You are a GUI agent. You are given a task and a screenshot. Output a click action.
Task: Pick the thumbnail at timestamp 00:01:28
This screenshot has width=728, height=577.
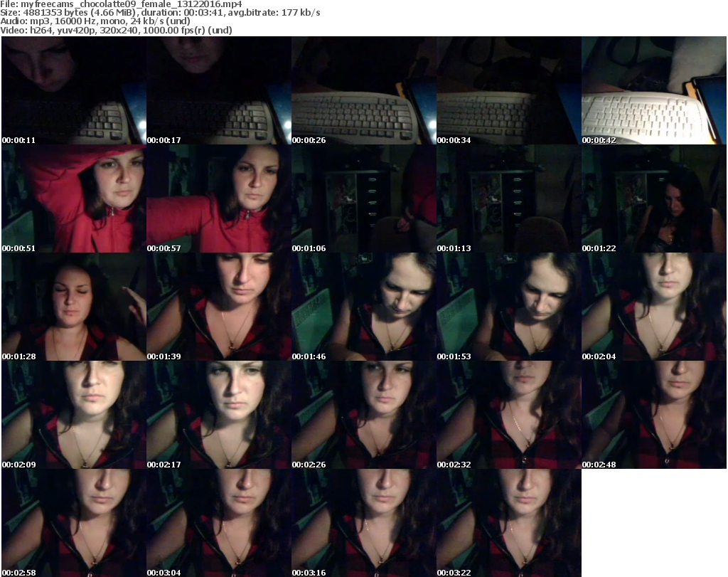(x=74, y=307)
